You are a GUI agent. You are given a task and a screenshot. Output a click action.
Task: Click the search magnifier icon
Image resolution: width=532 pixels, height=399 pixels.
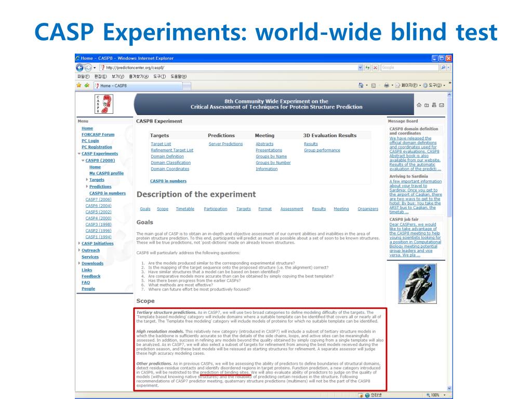coord(443,68)
